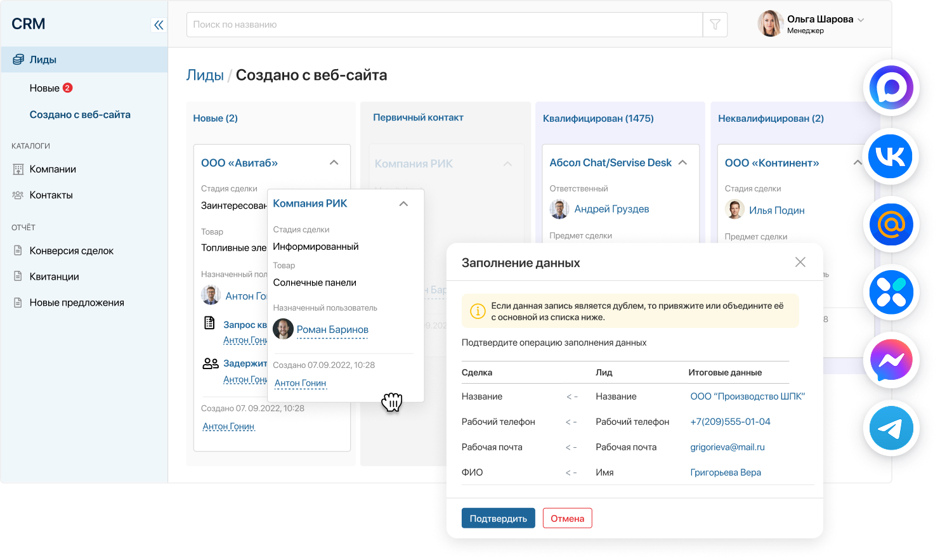Open the Mail.ru @ channel icon
The image size is (940, 560).
click(x=891, y=225)
